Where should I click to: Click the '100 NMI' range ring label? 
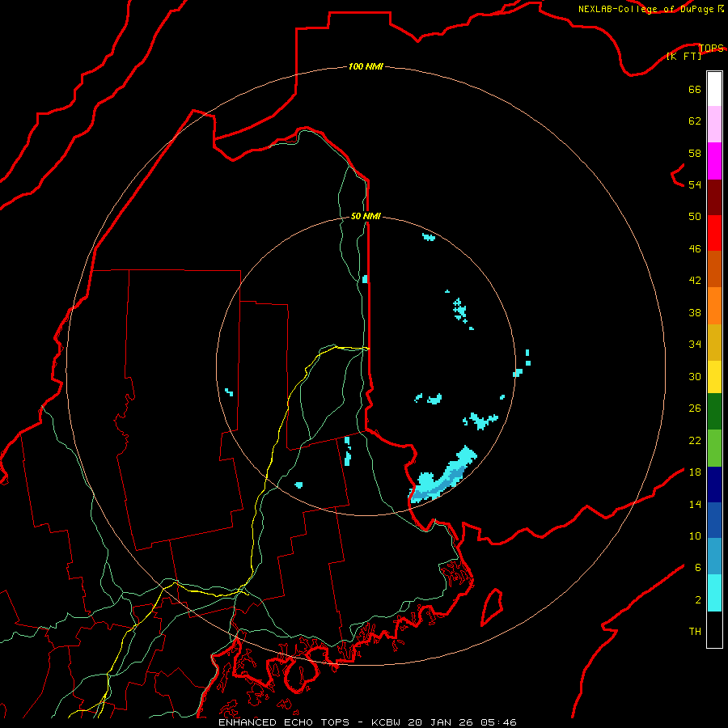(x=366, y=66)
